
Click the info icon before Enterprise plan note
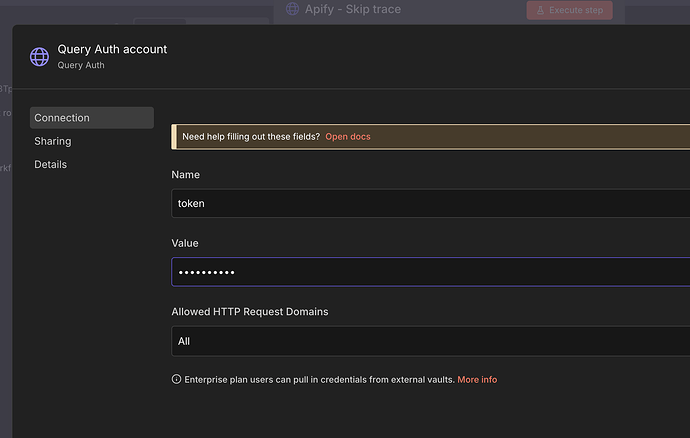point(177,380)
